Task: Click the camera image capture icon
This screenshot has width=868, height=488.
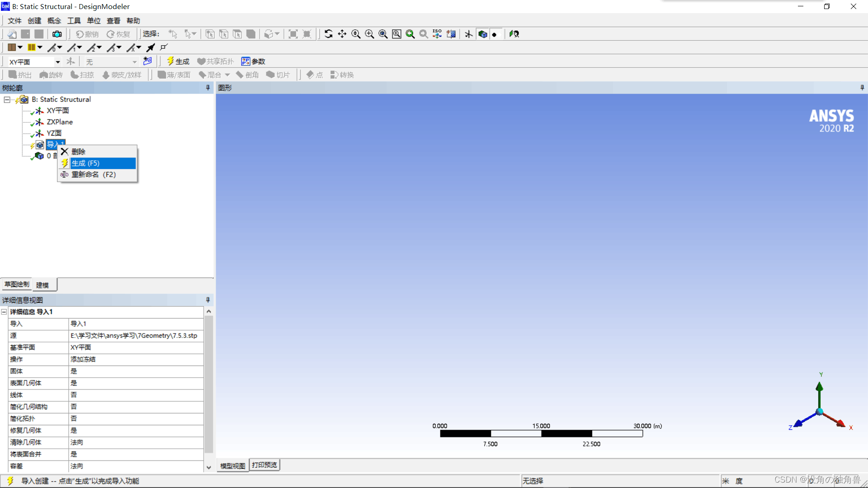Action: (57, 34)
